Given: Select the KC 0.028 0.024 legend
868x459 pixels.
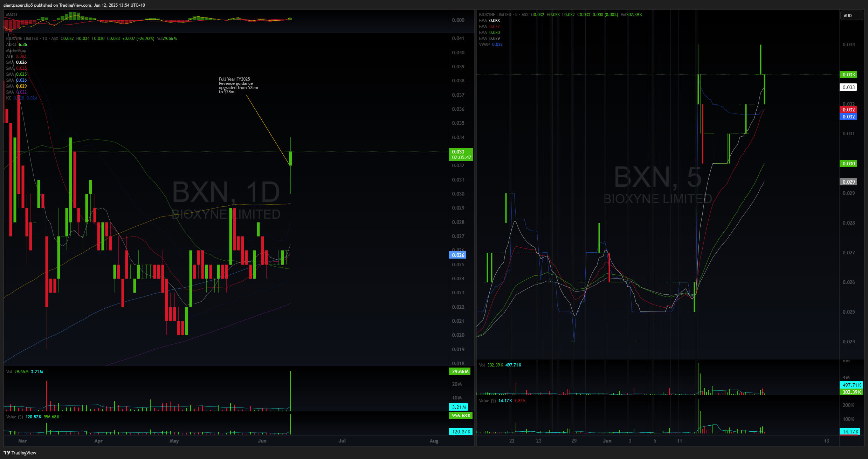Looking at the screenshot, I should pos(22,98).
